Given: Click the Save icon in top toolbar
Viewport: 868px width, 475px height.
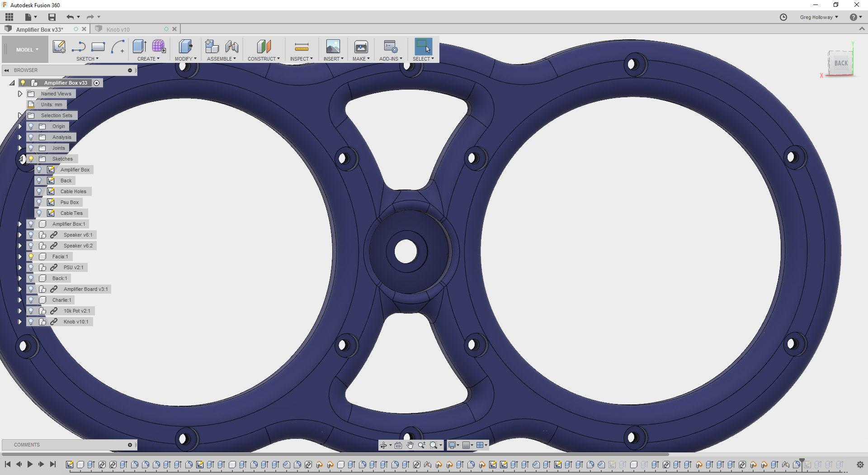Looking at the screenshot, I should point(52,17).
